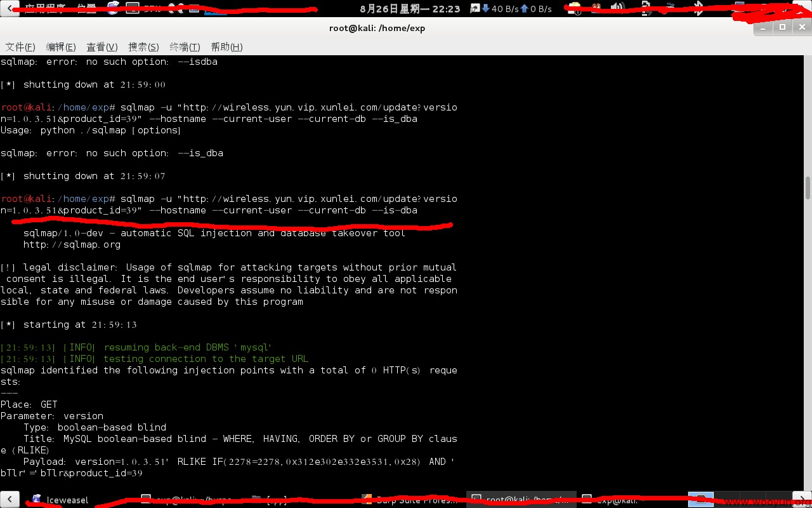Click 'testing connection to the target URL' line

155,359
